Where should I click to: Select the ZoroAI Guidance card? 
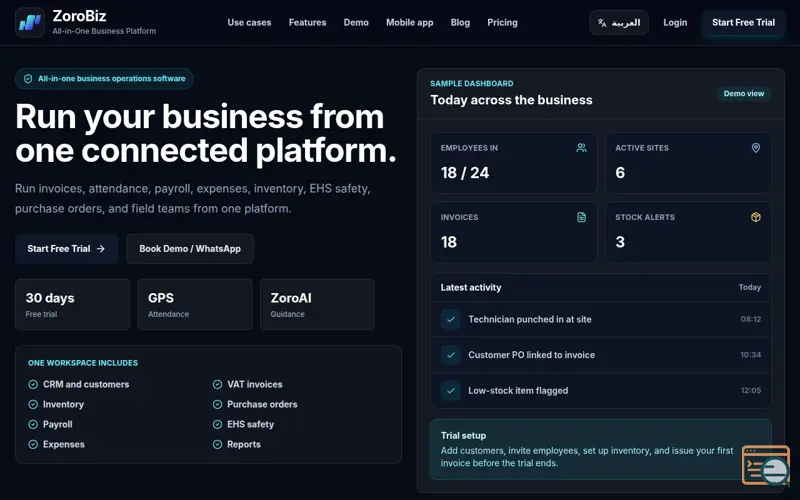[317, 304]
